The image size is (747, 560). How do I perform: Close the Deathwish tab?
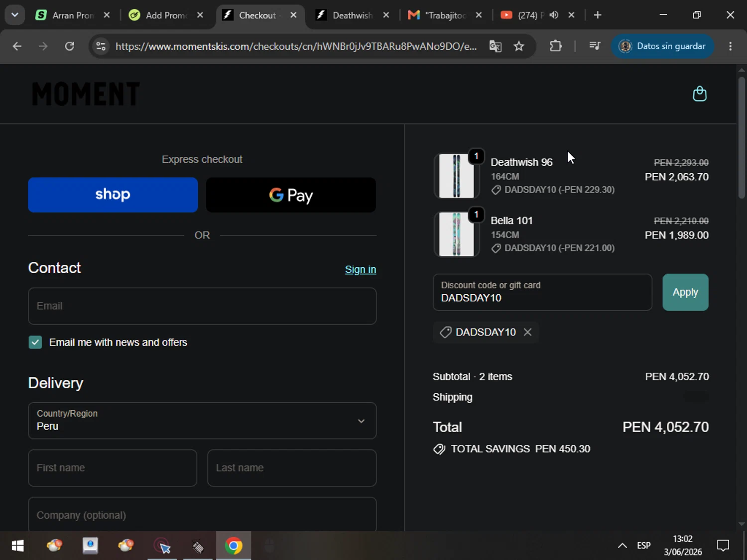[386, 15]
